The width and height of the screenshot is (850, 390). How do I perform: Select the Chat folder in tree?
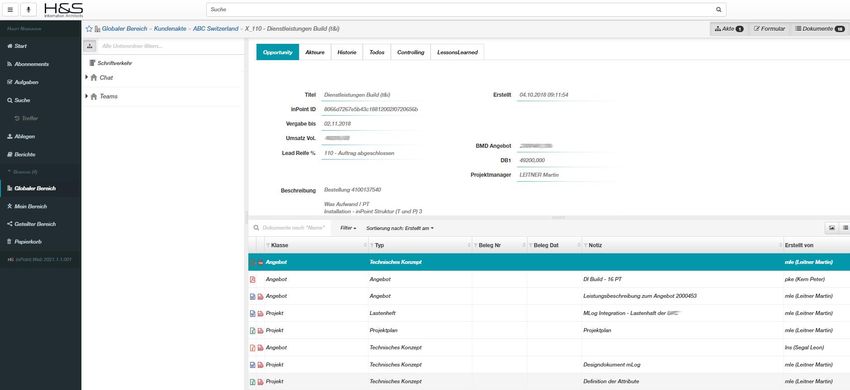102,78
